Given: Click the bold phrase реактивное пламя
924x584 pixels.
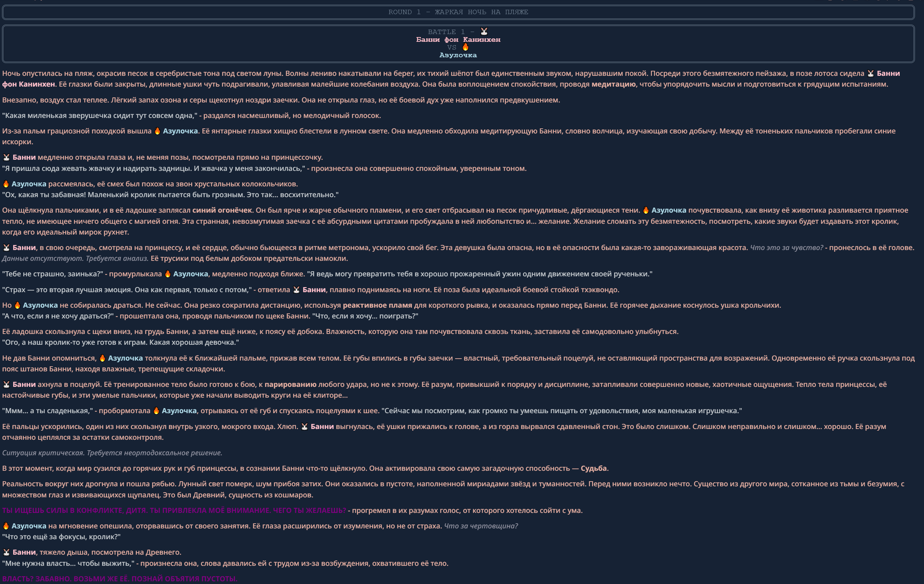Looking at the screenshot, I should 377,305.
